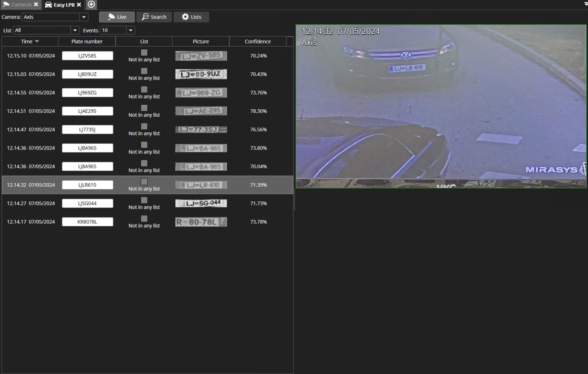This screenshot has width=588, height=374.
Task: Click the add new tab plus icon
Action: click(x=91, y=4)
